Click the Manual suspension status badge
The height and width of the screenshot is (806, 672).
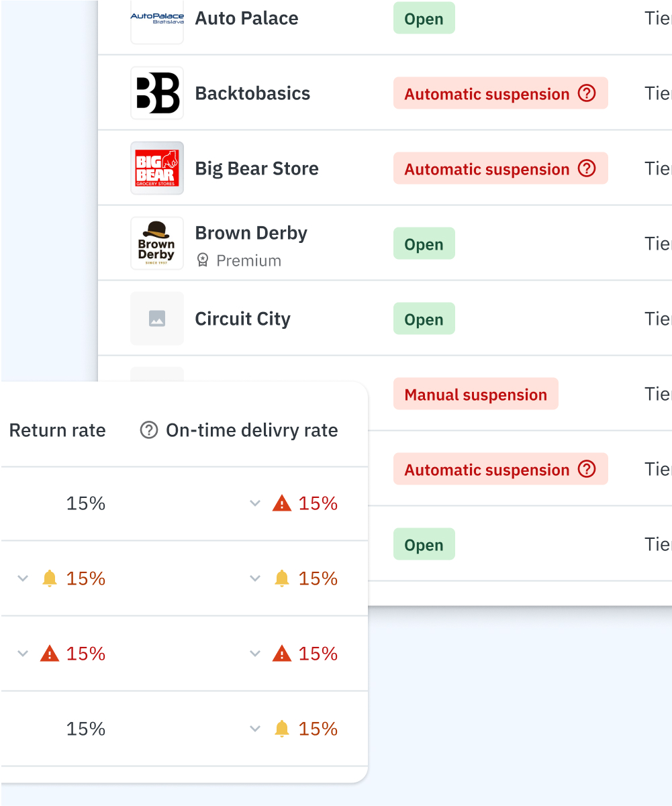click(x=476, y=394)
